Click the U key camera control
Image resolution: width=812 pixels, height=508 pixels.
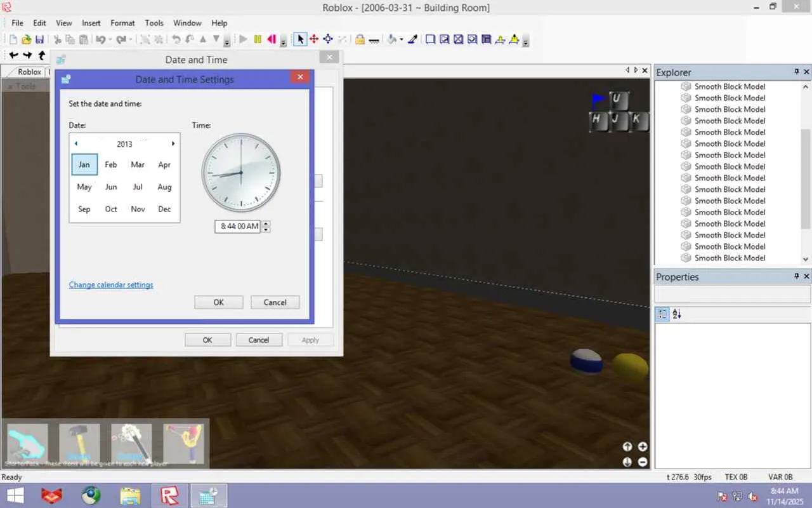coord(619,102)
